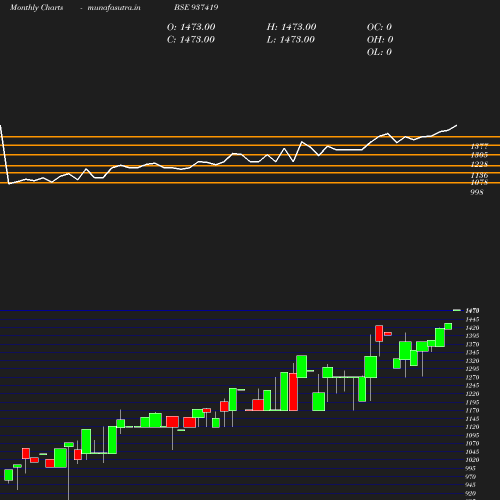Click the 1295 price axis label

coord(472,369)
